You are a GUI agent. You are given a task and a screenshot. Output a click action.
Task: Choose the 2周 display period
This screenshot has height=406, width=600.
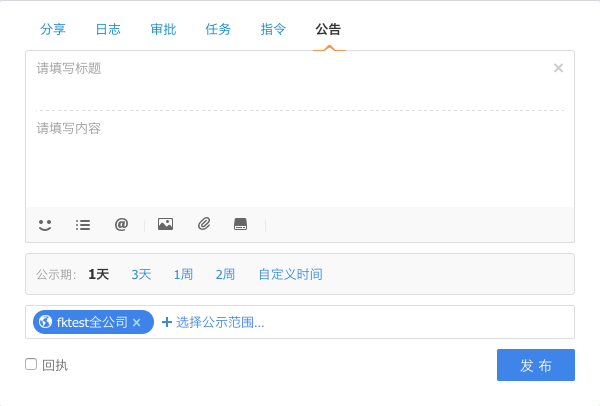click(225, 274)
